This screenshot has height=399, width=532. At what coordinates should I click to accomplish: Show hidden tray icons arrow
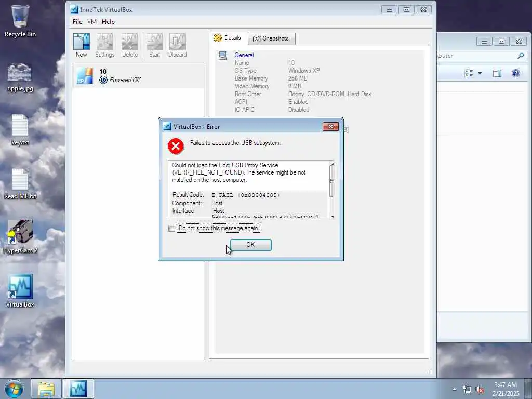(454, 390)
